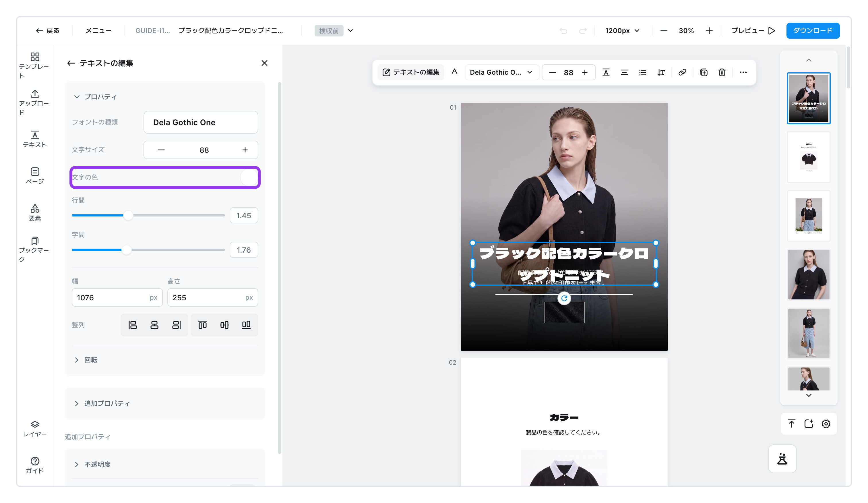
Task: Collapse the プロパティ section
Action: [x=95, y=97]
